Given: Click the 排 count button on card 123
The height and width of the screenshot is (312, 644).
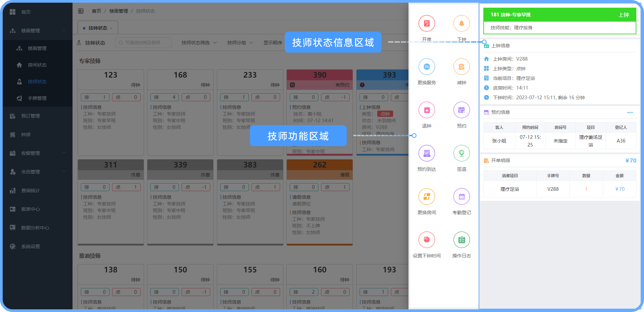Looking at the screenshot, I should click(95, 97).
